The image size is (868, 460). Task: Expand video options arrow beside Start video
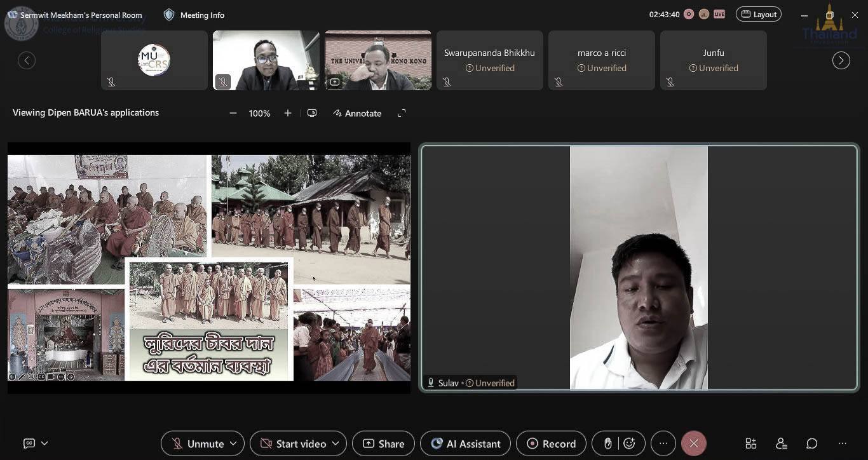click(336, 443)
